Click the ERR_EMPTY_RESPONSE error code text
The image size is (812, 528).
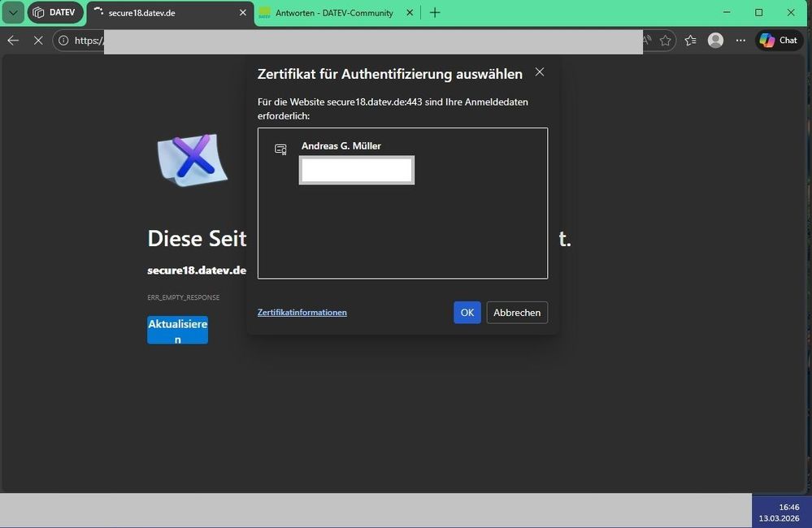184,297
